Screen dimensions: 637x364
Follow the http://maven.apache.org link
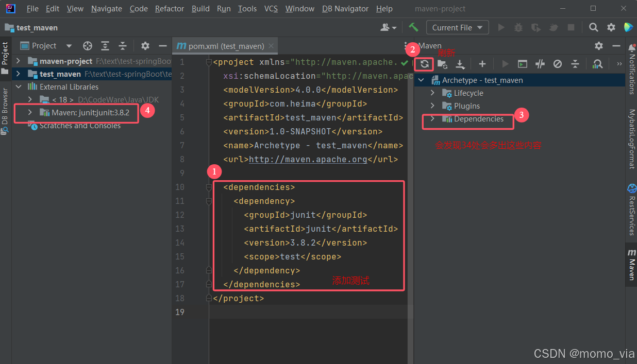[308, 160]
